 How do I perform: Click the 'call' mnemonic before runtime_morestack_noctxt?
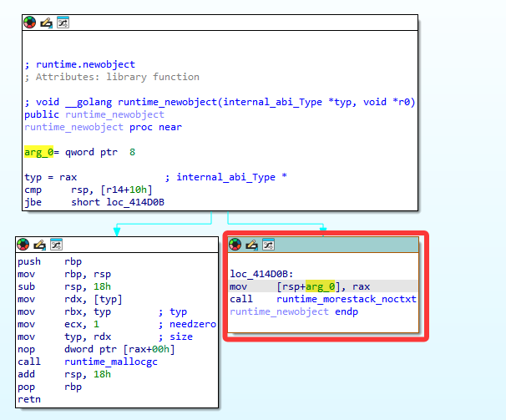241,299
